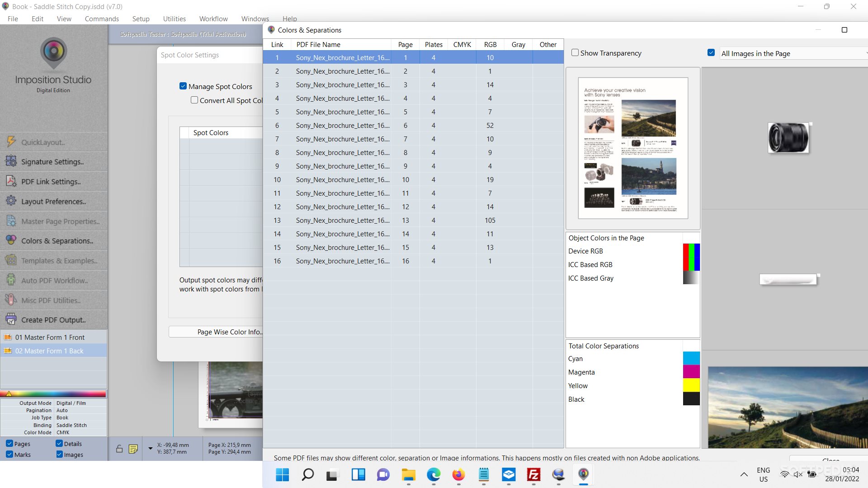
Task: Open File Explorer from the taskbar
Action: 408,475
